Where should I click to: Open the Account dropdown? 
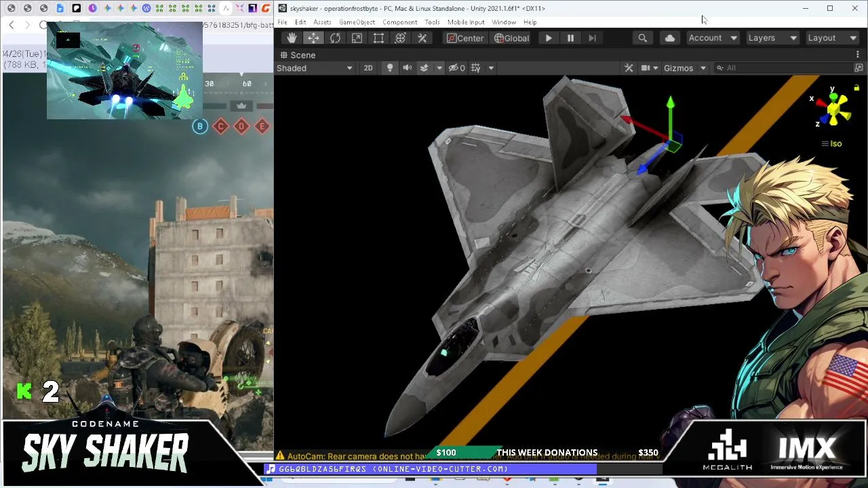(713, 38)
